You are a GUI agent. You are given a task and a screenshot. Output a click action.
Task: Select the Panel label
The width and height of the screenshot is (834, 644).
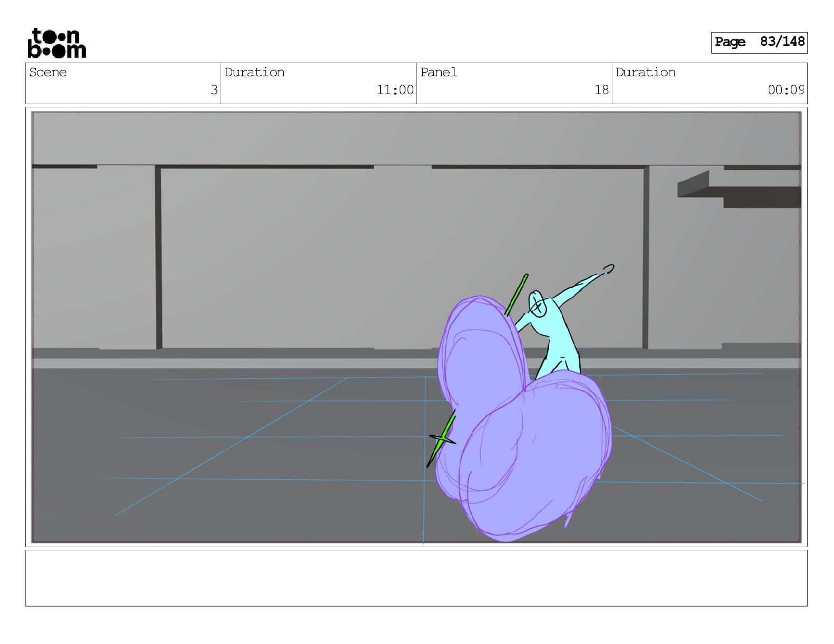(439, 72)
